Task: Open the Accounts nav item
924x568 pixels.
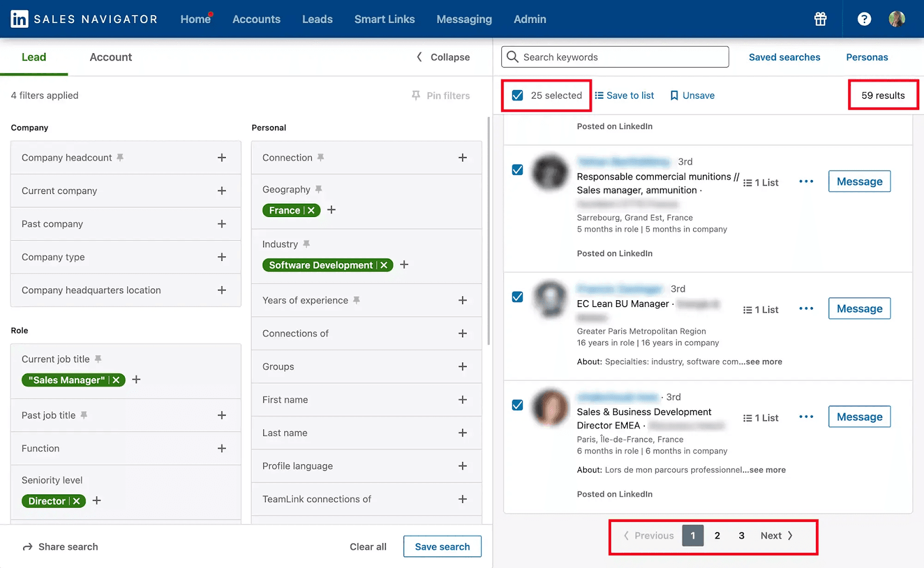Action: pos(256,19)
